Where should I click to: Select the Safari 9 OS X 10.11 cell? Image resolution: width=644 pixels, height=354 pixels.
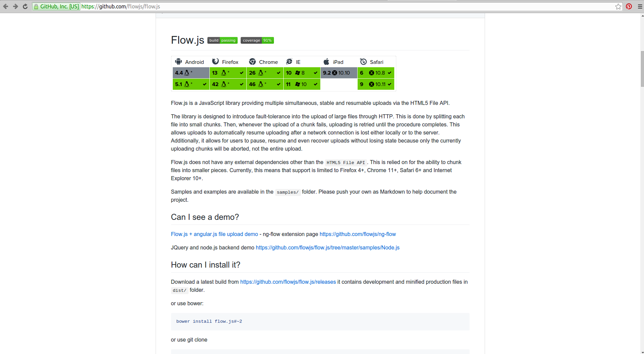coord(376,84)
